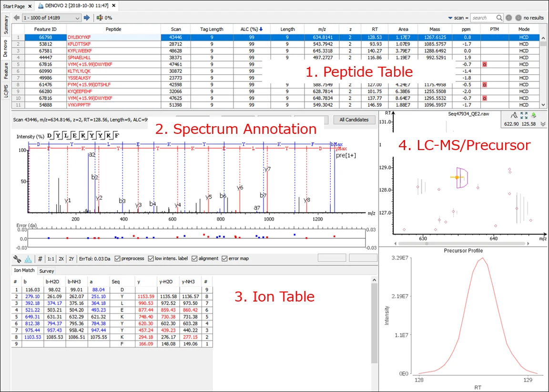This screenshot has width=549, height=392.
Task: Expand the double chevron in LC-MS panel
Action: coord(542,124)
